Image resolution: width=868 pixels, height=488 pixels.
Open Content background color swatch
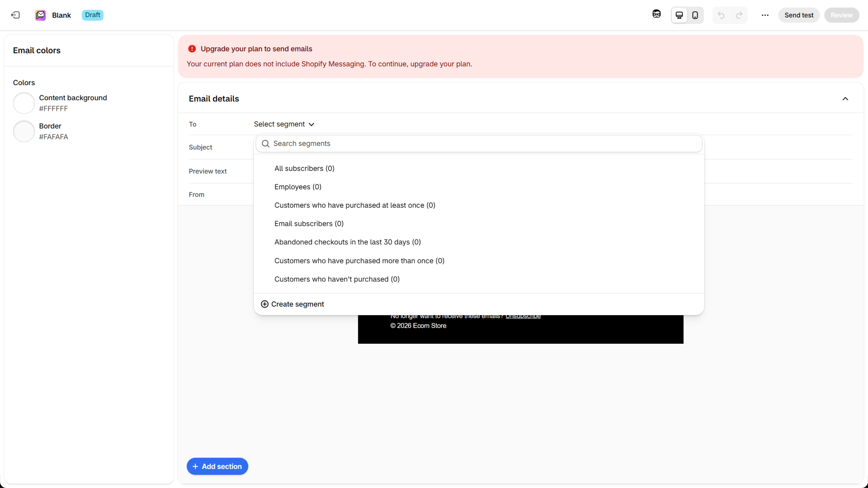click(24, 103)
